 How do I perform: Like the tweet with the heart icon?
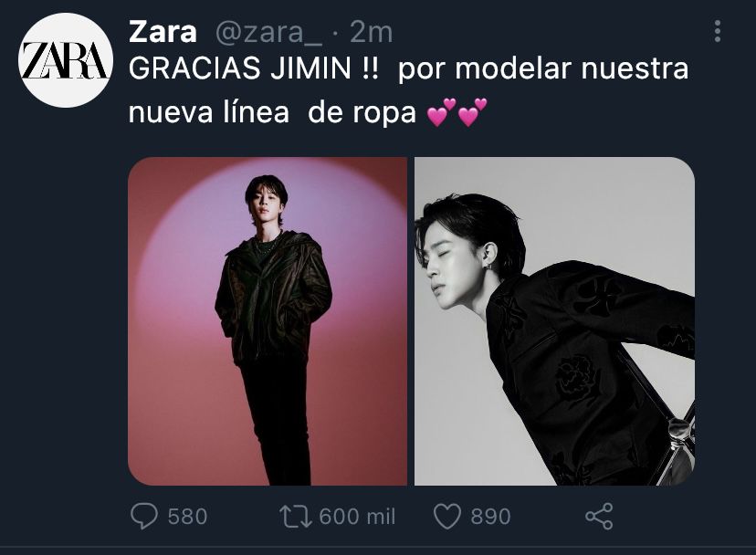click(x=447, y=517)
